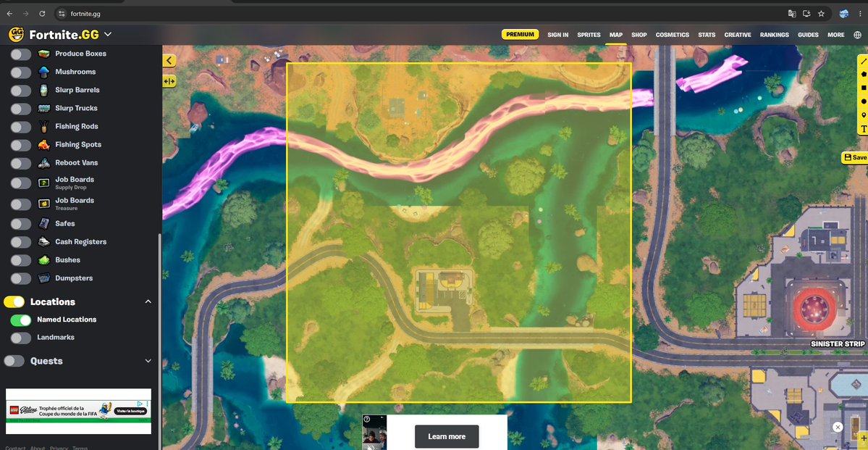Click the Slurp Barrels icon

[43, 91]
